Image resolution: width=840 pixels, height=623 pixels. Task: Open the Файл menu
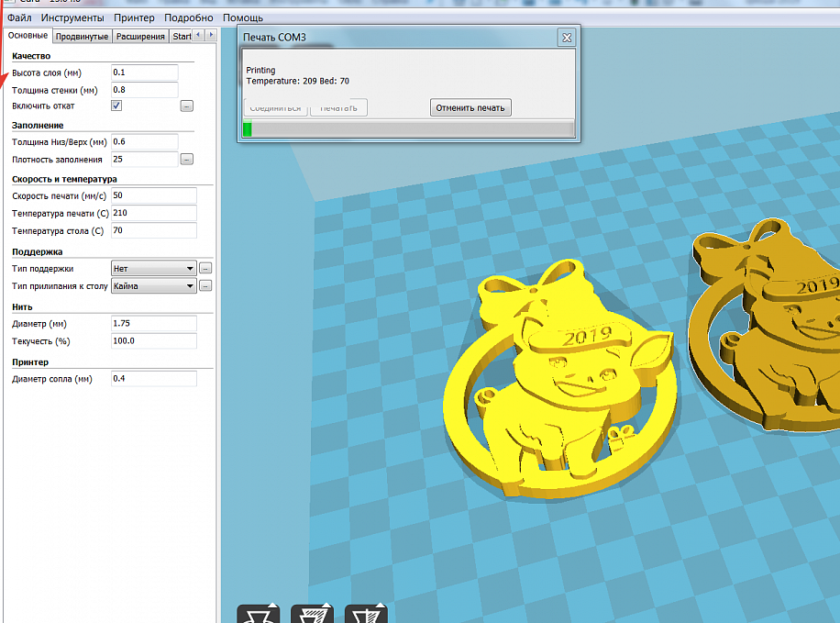(19, 17)
